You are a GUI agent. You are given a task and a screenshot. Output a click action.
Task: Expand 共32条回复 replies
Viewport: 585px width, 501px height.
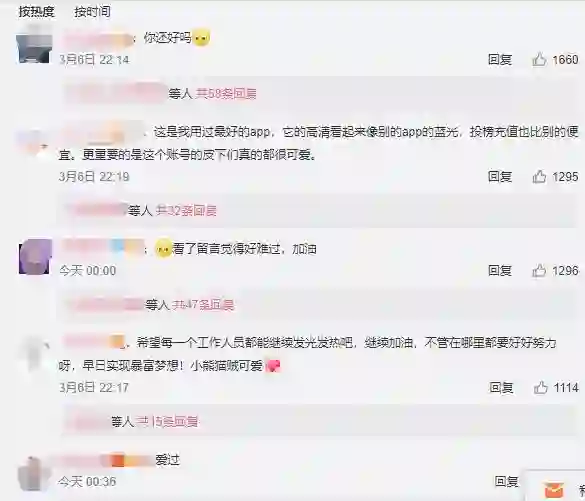(186, 211)
